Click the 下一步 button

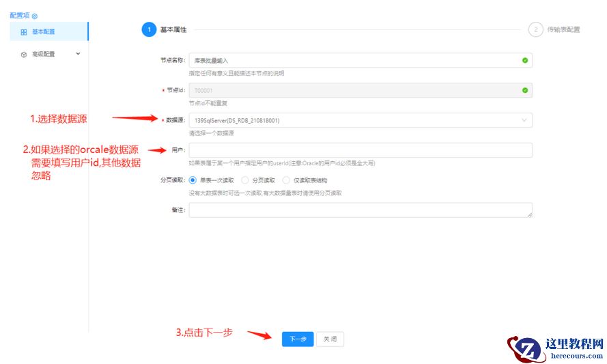pos(298,339)
